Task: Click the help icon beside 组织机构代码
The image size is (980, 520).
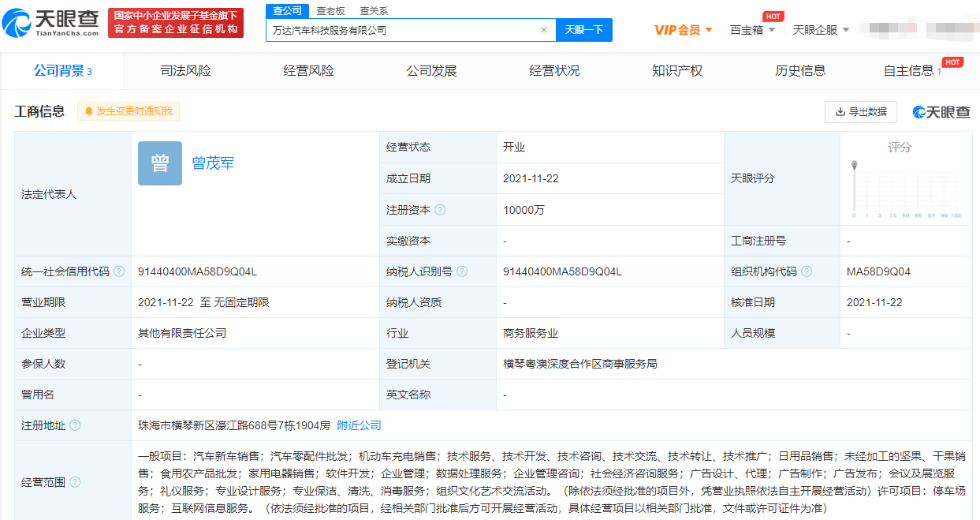Action: tap(807, 271)
